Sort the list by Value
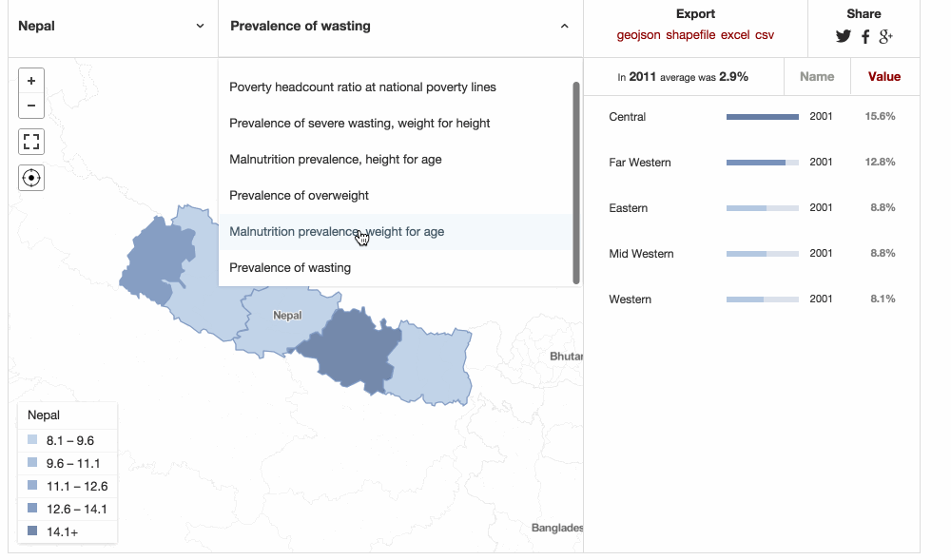Screen dimensions: 951x560 point(884,77)
